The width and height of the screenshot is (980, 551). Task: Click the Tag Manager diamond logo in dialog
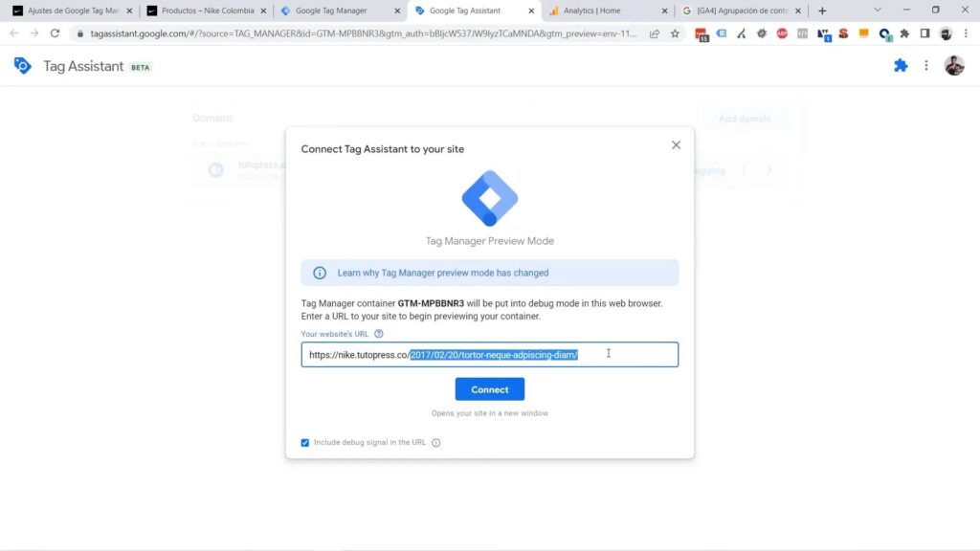point(489,198)
